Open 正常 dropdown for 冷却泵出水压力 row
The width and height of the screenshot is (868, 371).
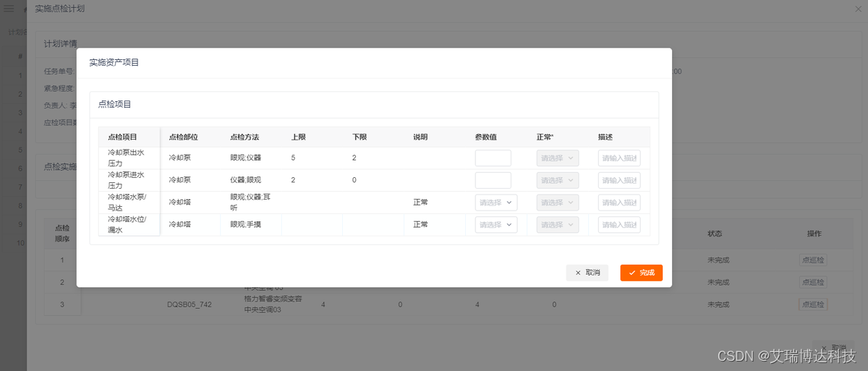coord(558,158)
